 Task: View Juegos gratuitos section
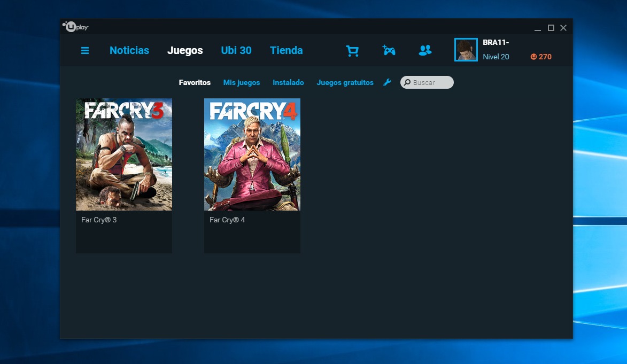click(345, 82)
